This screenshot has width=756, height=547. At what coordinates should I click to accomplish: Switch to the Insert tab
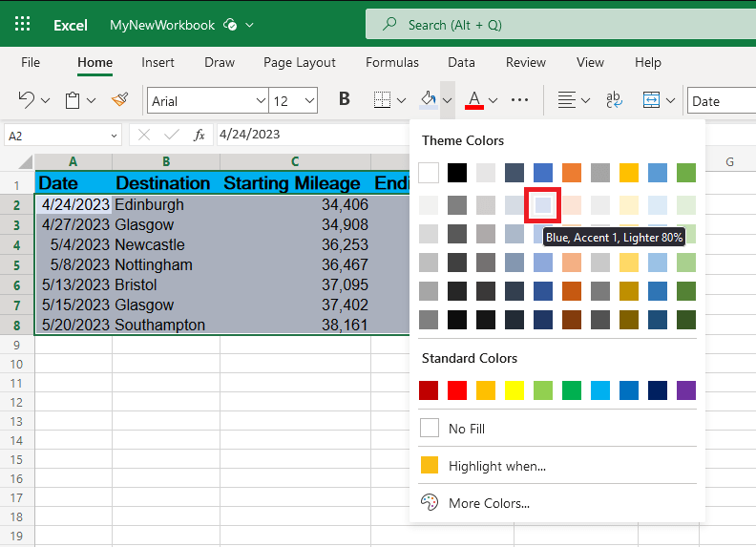157,62
